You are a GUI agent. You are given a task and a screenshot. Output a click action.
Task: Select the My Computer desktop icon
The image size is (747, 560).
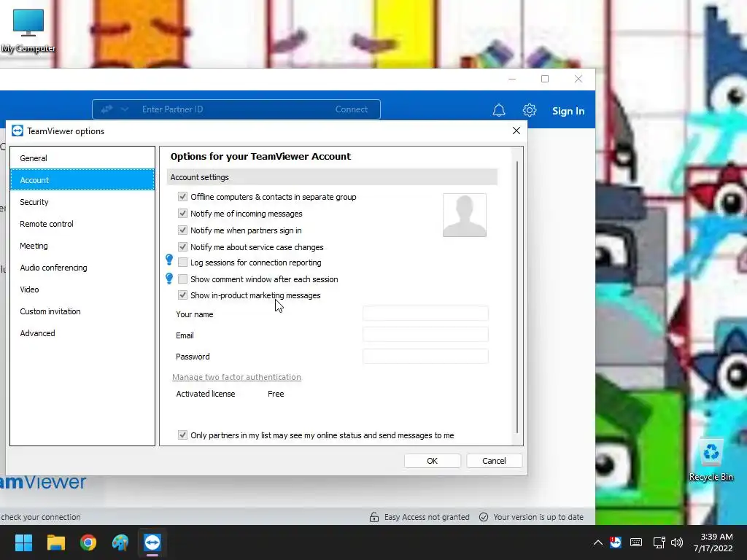(28, 31)
